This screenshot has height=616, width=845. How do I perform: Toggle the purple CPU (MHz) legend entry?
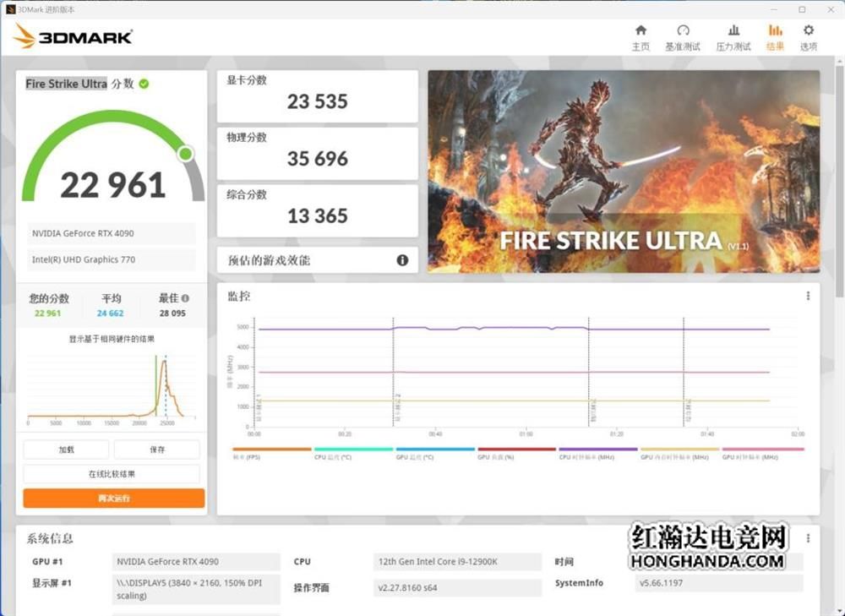[x=598, y=453]
